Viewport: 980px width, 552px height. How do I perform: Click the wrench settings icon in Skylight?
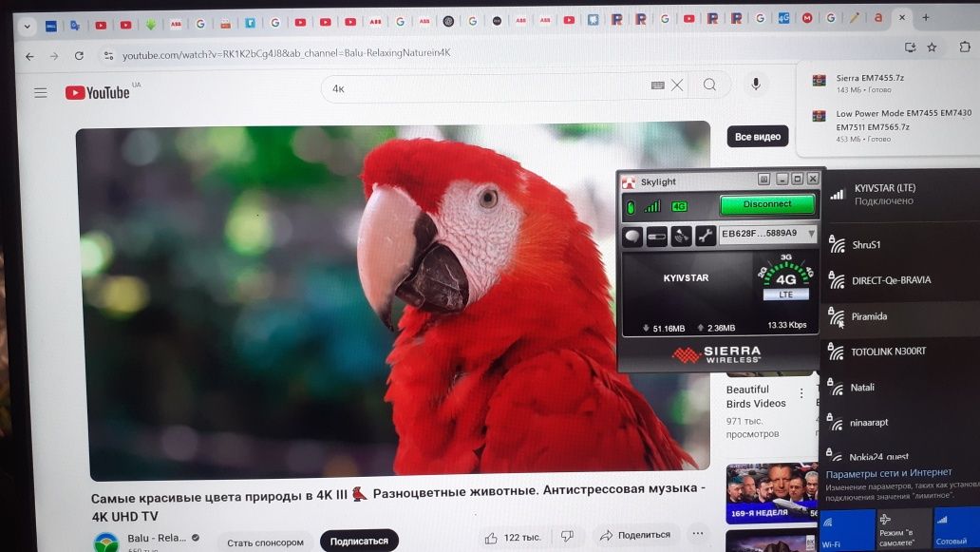pyautogui.click(x=705, y=237)
